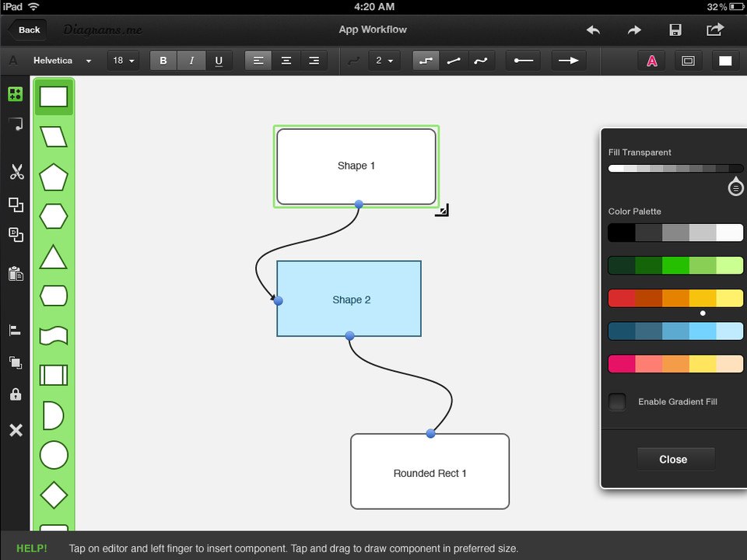
Task: Tap the redo arrow icon
Action: point(634,30)
